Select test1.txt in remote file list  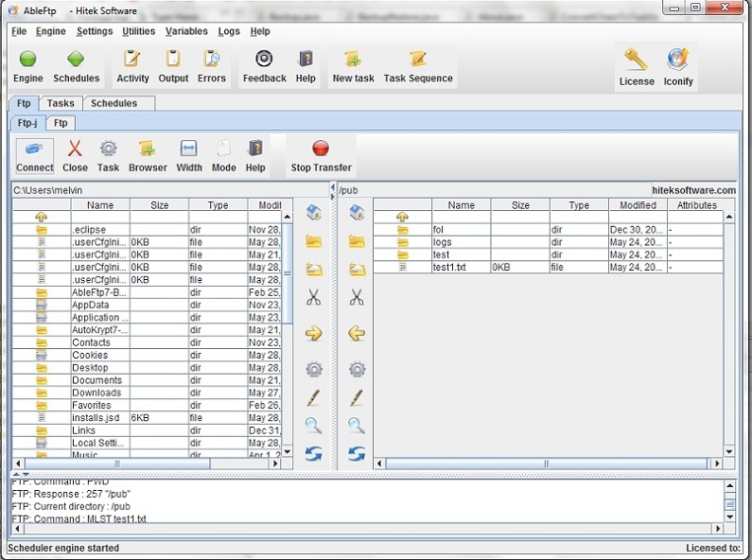[x=449, y=268]
